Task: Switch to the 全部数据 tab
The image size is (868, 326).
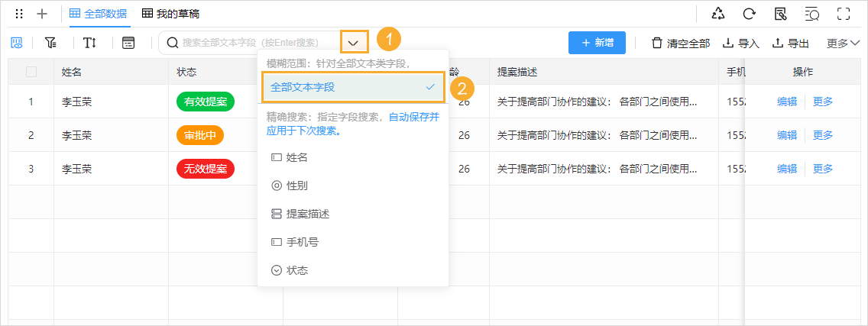Action: [98, 14]
